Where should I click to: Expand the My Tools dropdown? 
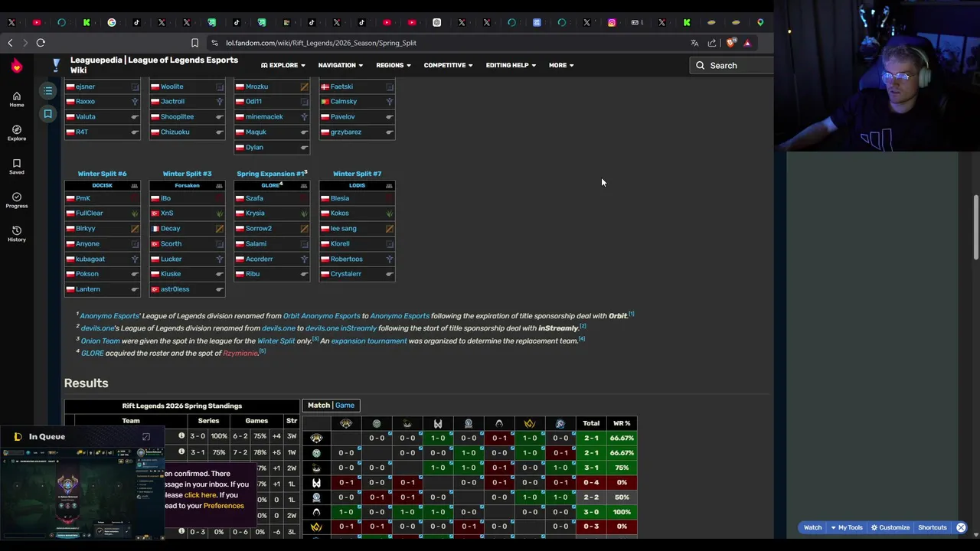click(x=846, y=527)
